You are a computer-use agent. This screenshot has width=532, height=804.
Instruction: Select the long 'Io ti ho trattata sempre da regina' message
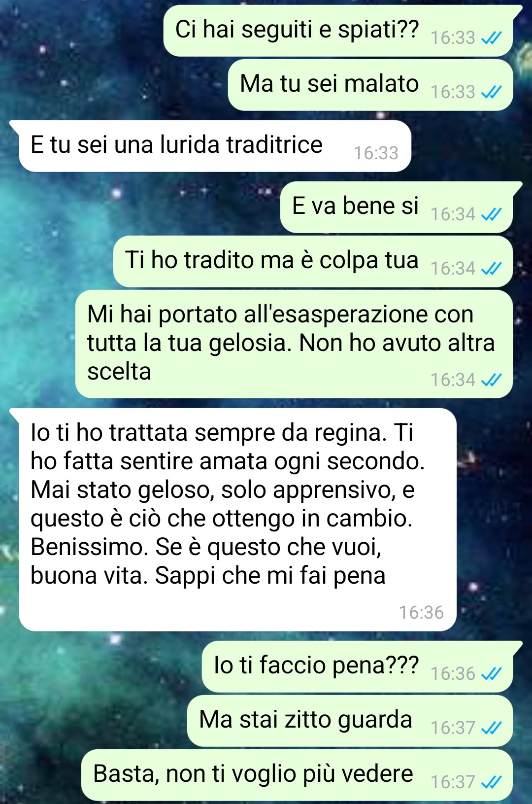click(237, 520)
